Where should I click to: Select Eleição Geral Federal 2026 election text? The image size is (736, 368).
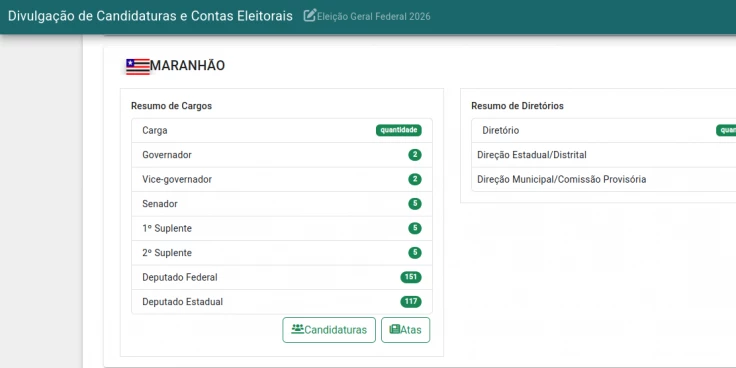[x=374, y=16]
